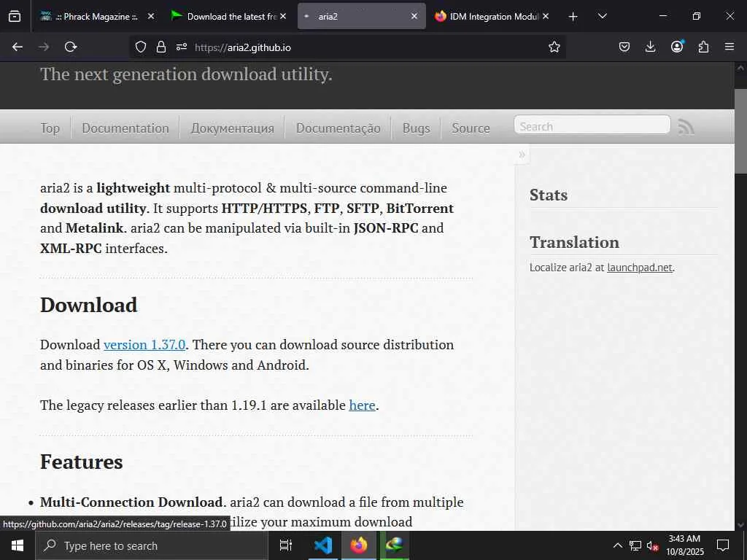Close the Phrack Magazine tab
The image size is (747, 560).
click(x=150, y=16)
